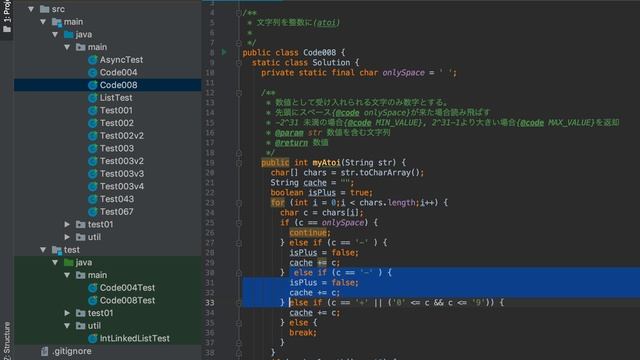
Task: Click the continue keyword on line 26
Action: click(308, 233)
